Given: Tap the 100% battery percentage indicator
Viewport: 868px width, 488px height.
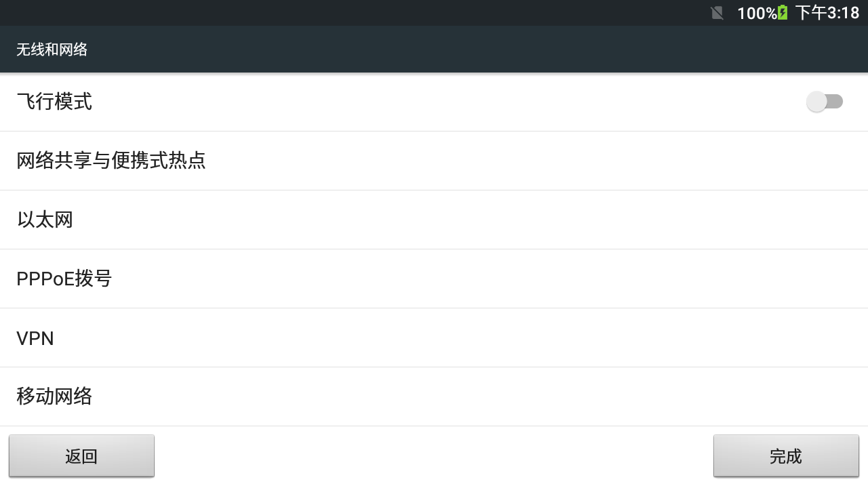Looking at the screenshot, I should pyautogui.click(x=757, y=13).
